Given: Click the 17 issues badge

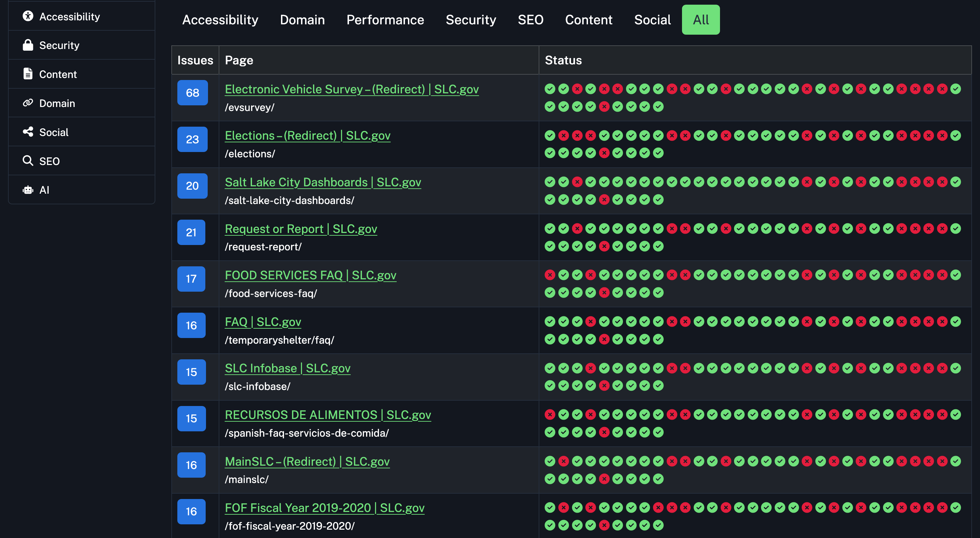Looking at the screenshot, I should coord(191,279).
